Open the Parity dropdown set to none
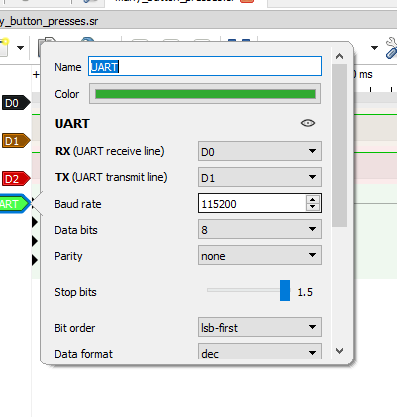The image size is (397, 417). pyautogui.click(x=260, y=255)
